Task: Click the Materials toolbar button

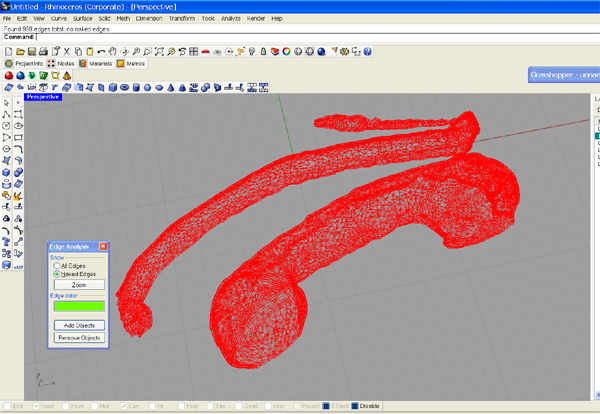Action: tap(96, 64)
